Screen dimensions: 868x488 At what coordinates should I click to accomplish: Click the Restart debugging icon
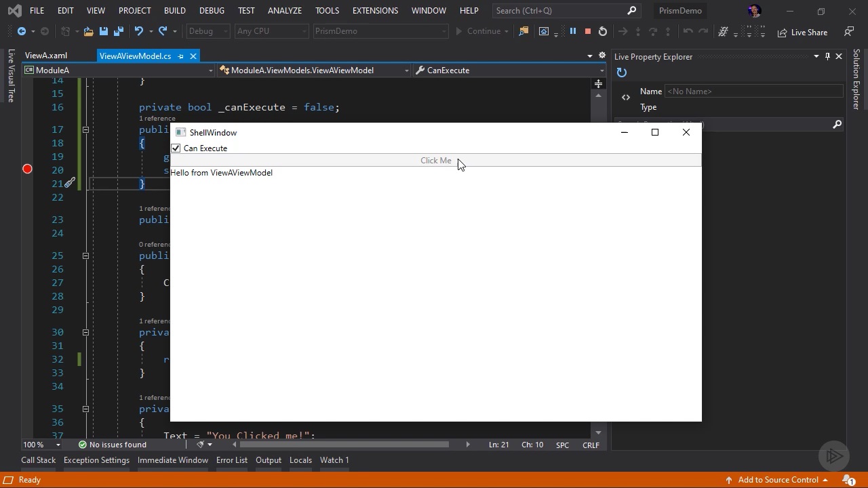603,31
